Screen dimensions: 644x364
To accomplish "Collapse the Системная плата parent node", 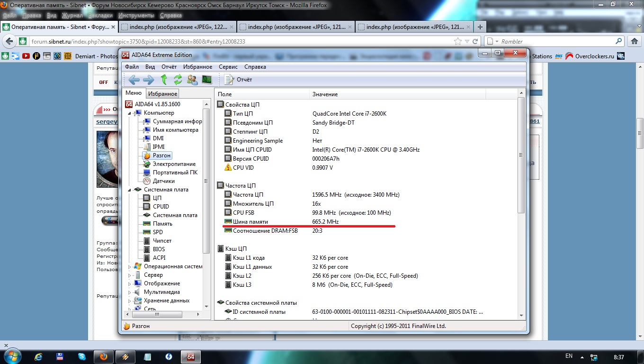I will (130, 190).
